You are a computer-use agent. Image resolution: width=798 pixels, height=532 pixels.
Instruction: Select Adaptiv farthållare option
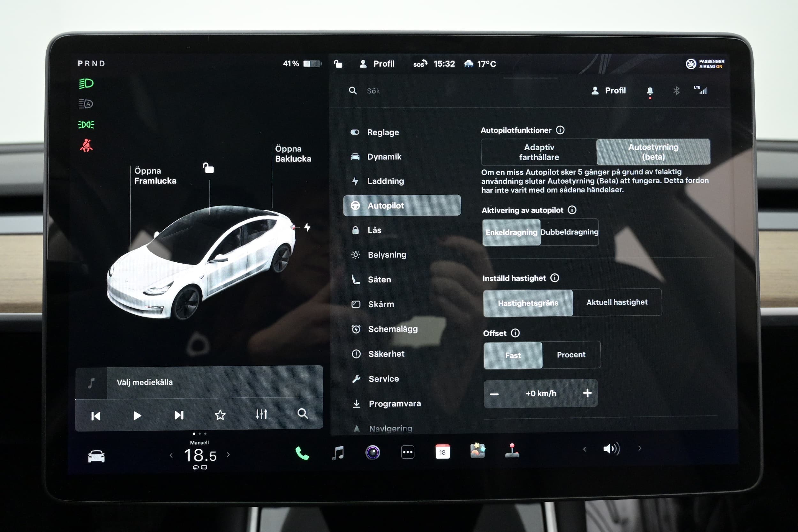pyautogui.click(x=539, y=152)
